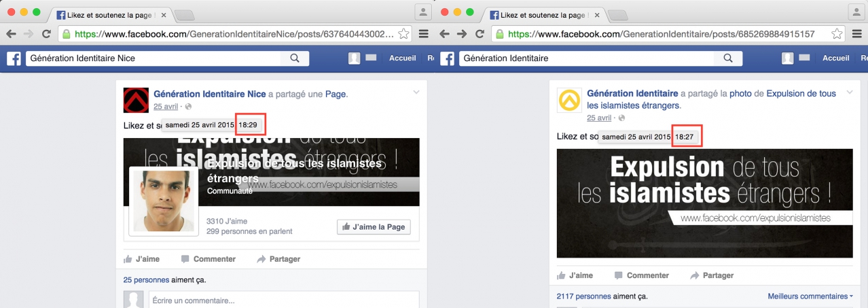Expand Meilleurs commentaires sorting dropdown
Image resolution: width=868 pixels, height=308 pixels.
tap(810, 296)
